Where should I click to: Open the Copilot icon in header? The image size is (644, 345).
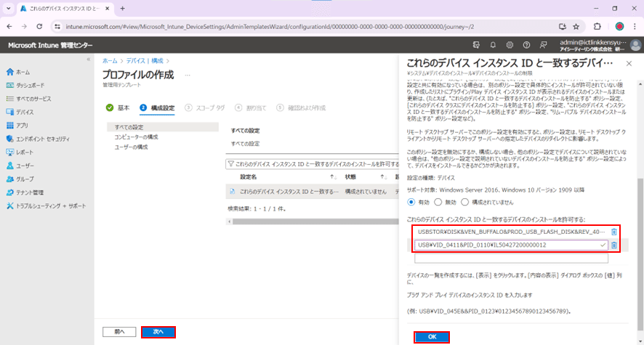pyautogui.click(x=476, y=45)
